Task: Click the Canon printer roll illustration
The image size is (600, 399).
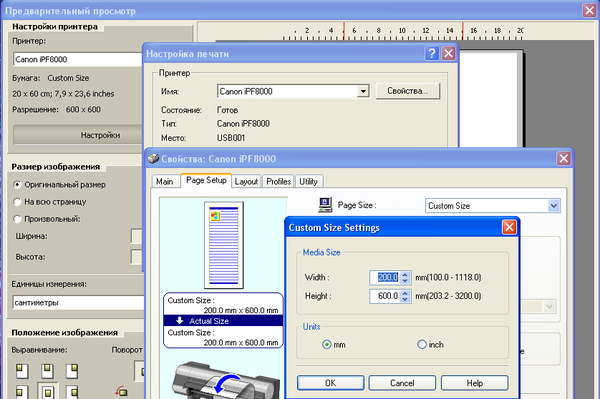Action: [x=226, y=381]
